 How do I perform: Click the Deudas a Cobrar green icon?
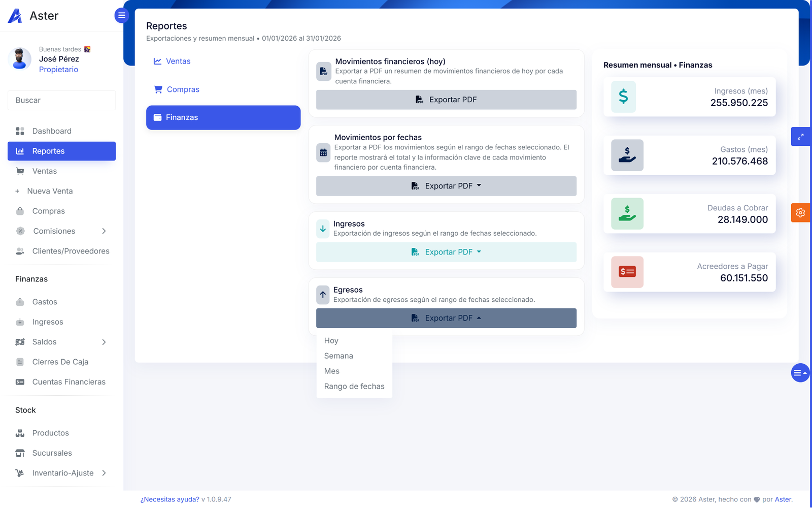tap(627, 213)
